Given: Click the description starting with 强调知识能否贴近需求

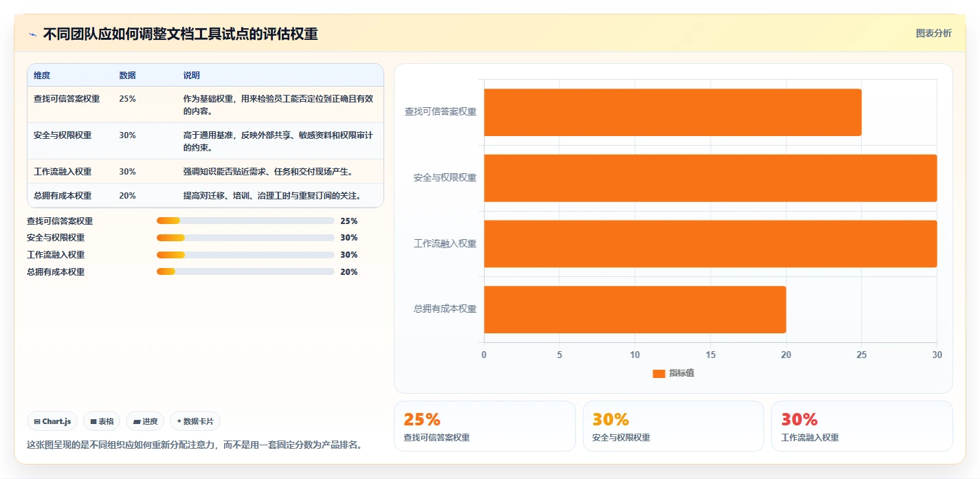Looking at the screenshot, I should pos(268,172).
